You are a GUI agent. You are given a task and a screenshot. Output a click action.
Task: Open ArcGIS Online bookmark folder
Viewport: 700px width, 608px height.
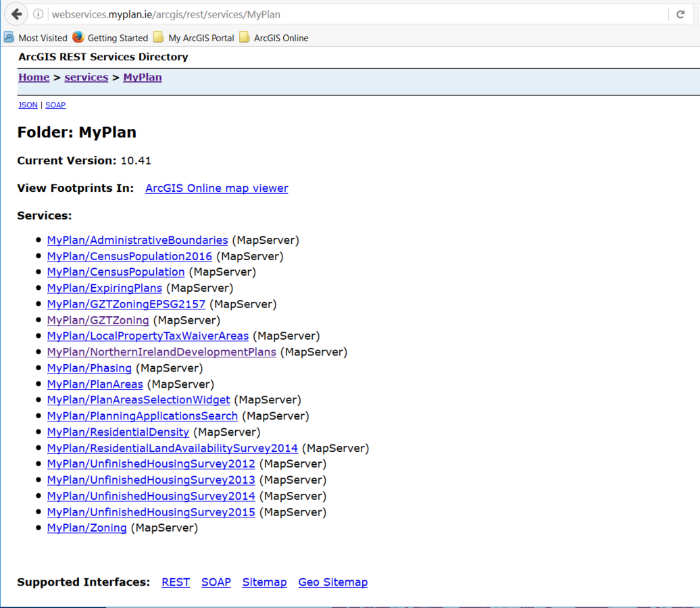[274, 38]
